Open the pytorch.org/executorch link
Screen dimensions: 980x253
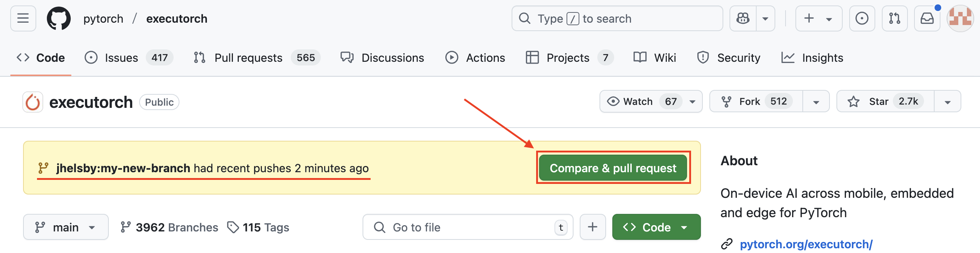point(805,244)
